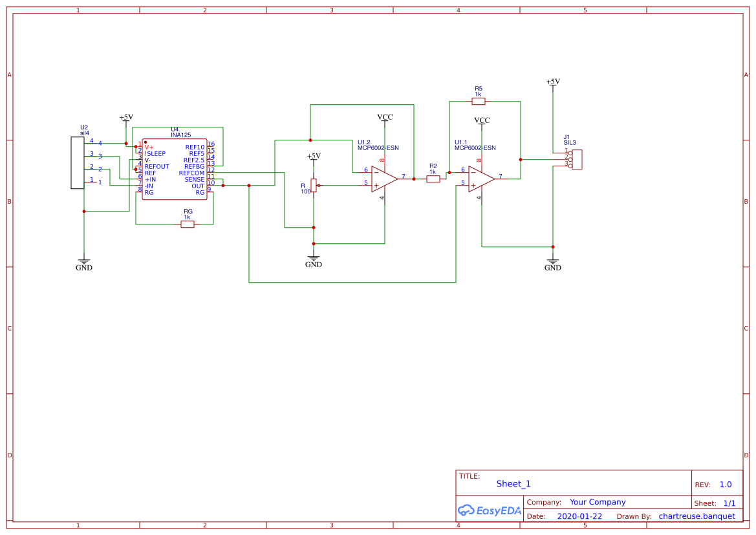Select resistor R5 1k at the top
This screenshot has height=535, width=756.
coord(479,101)
